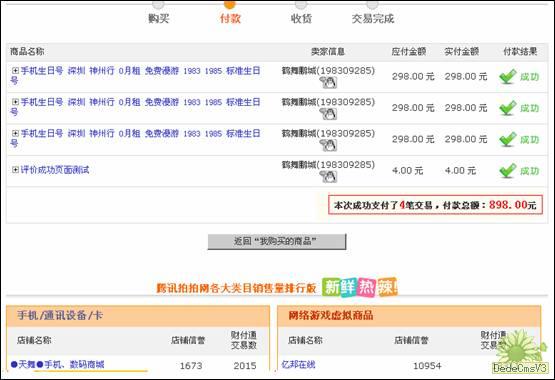555x380 pixels.
Task: Click the 898.00元 payment total
Action: coord(513,205)
